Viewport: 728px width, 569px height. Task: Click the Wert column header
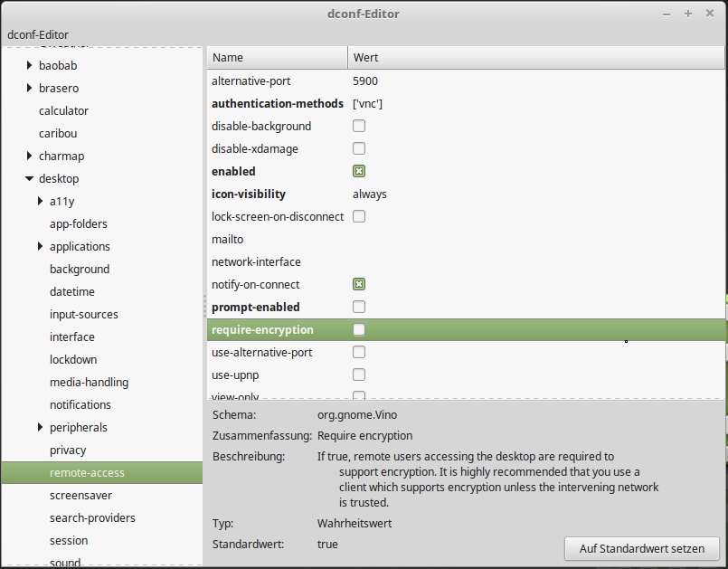click(x=535, y=57)
